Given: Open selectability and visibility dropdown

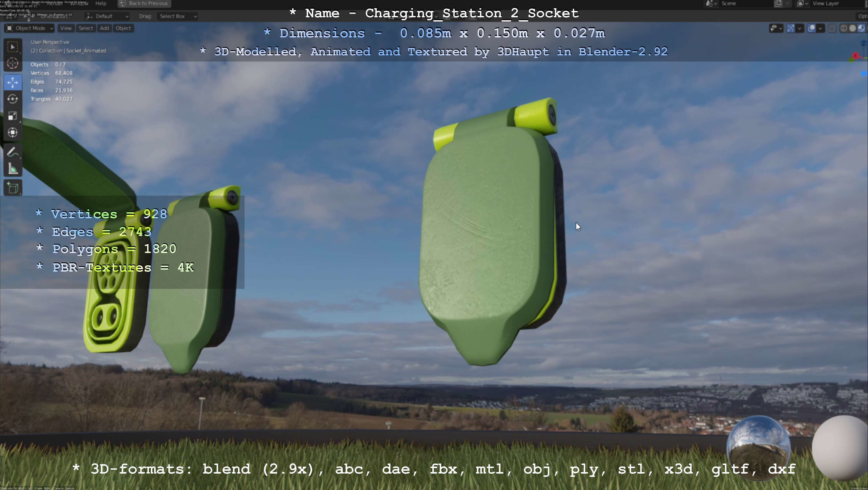Looking at the screenshot, I should coord(776,28).
